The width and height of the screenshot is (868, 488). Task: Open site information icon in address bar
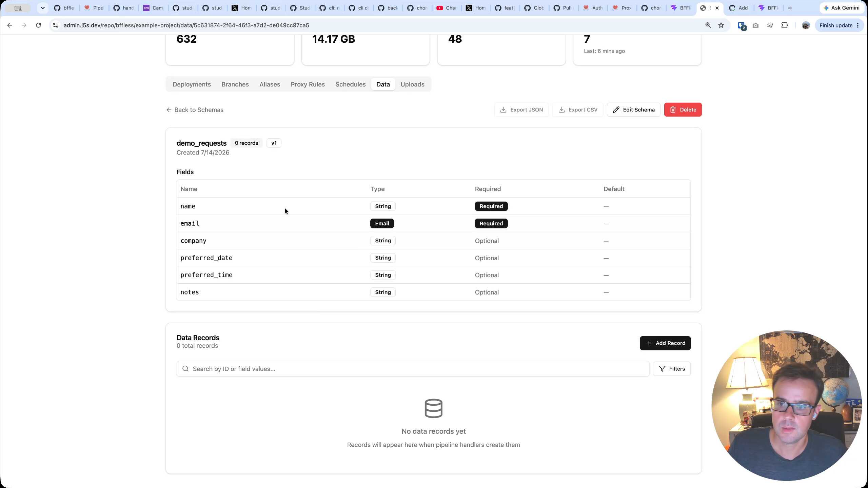coord(56,25)
